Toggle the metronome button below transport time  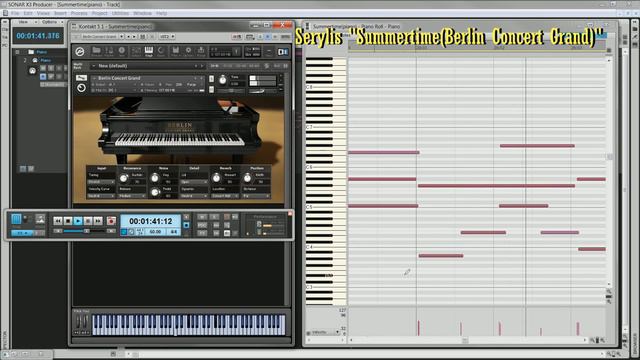131,232
